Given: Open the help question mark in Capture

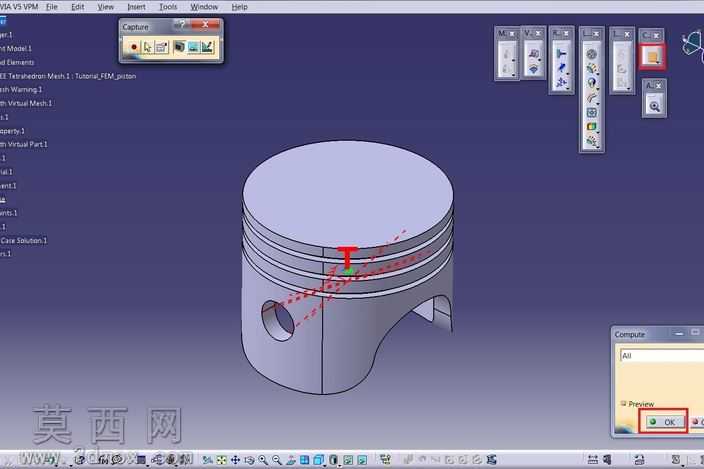Looking at the screenshot, I should pos(181,25).
